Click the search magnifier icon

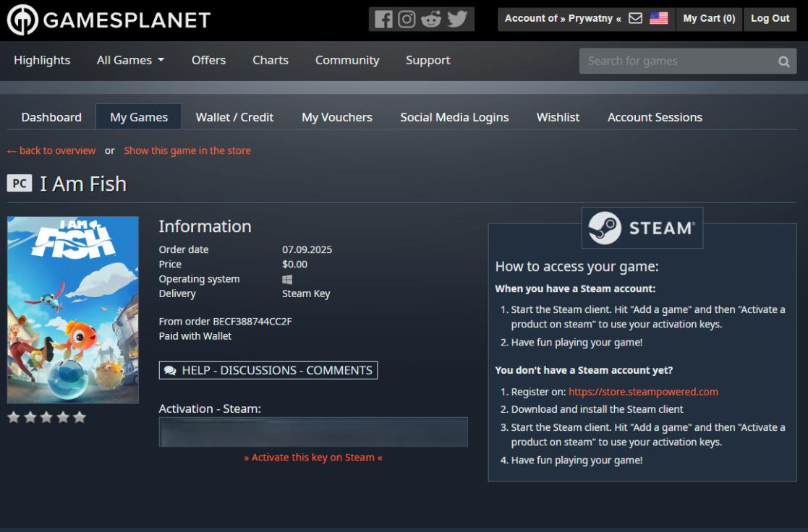(783, 61)
